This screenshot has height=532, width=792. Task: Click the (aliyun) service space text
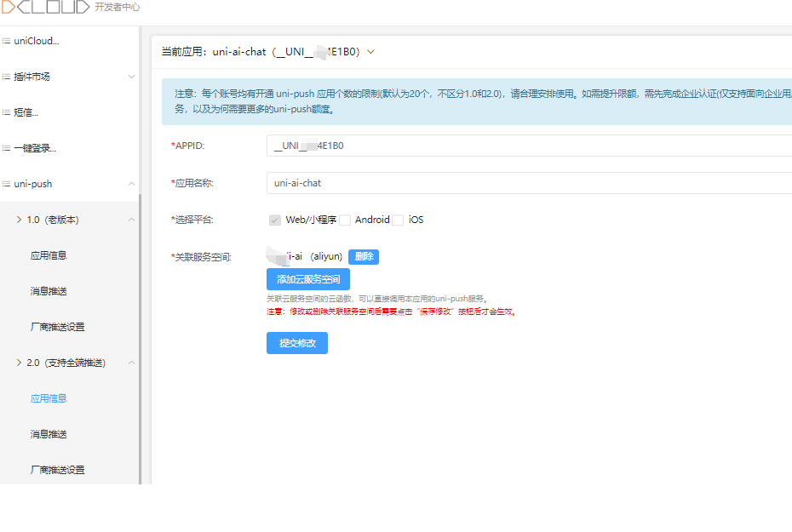coord(326,256)
